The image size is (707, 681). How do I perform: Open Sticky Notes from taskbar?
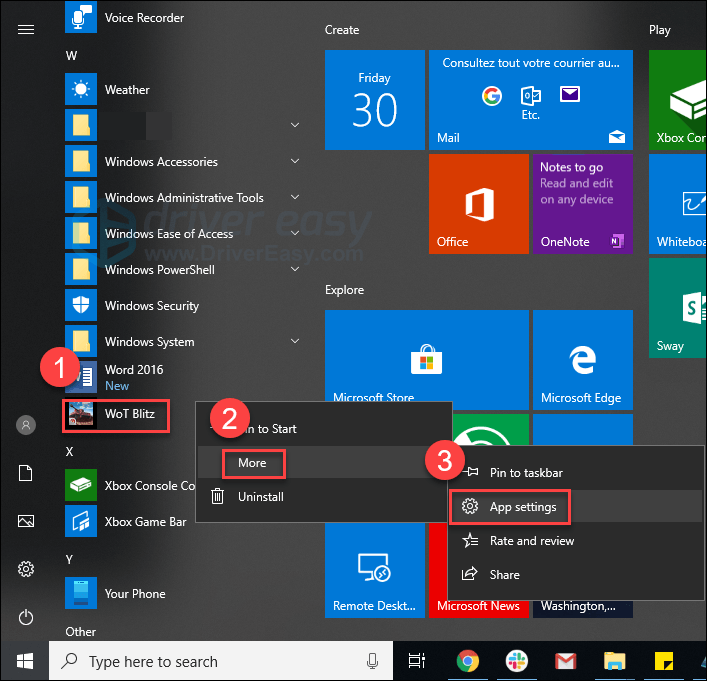pyautogui.click(x=664, y=661)
